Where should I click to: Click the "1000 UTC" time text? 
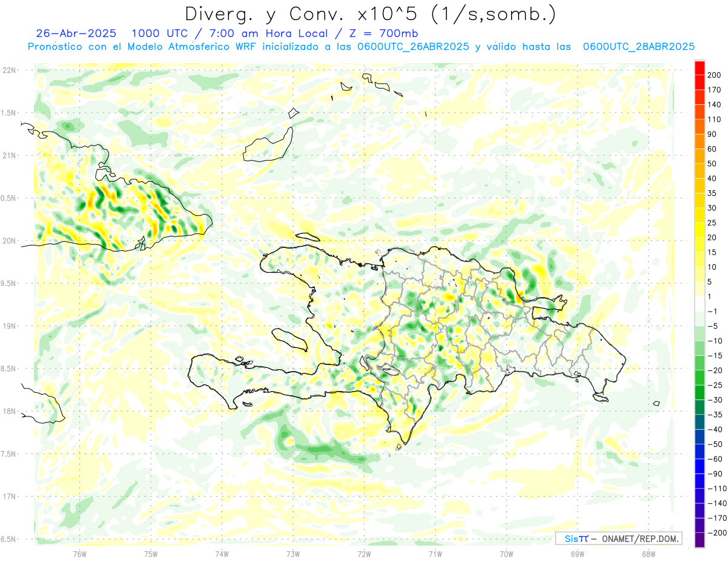click(x=160, y=33)
